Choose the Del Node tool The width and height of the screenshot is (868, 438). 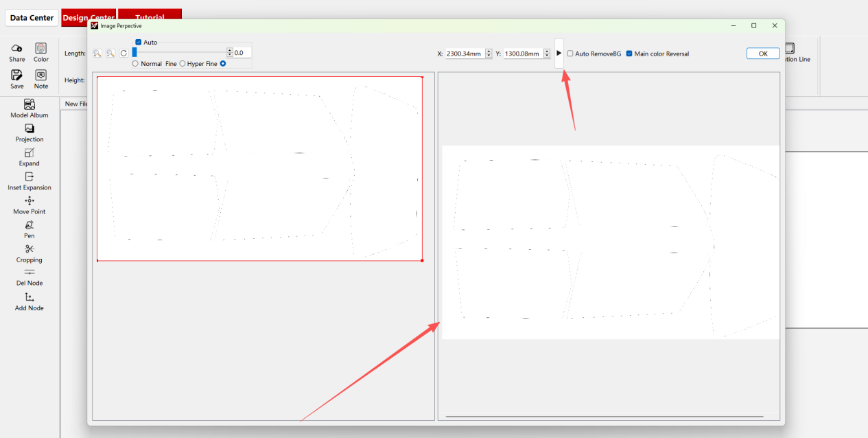coord(29,277)
